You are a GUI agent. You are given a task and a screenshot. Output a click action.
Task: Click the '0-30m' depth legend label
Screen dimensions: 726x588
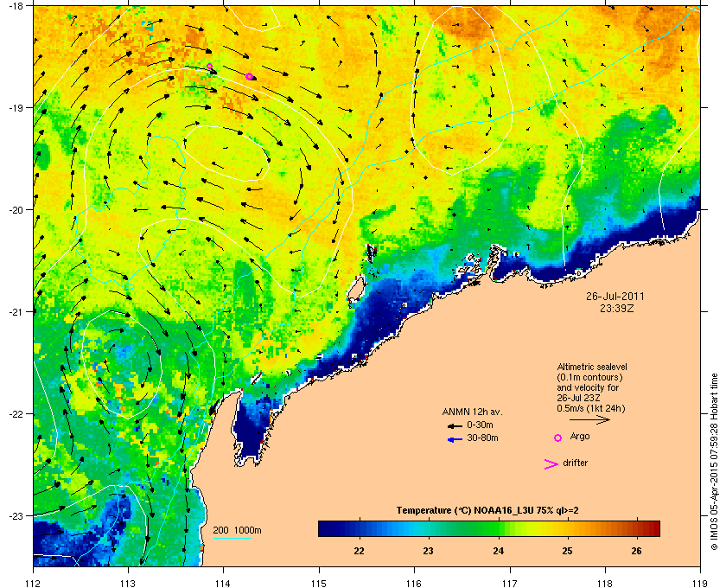tap(481, 425)
